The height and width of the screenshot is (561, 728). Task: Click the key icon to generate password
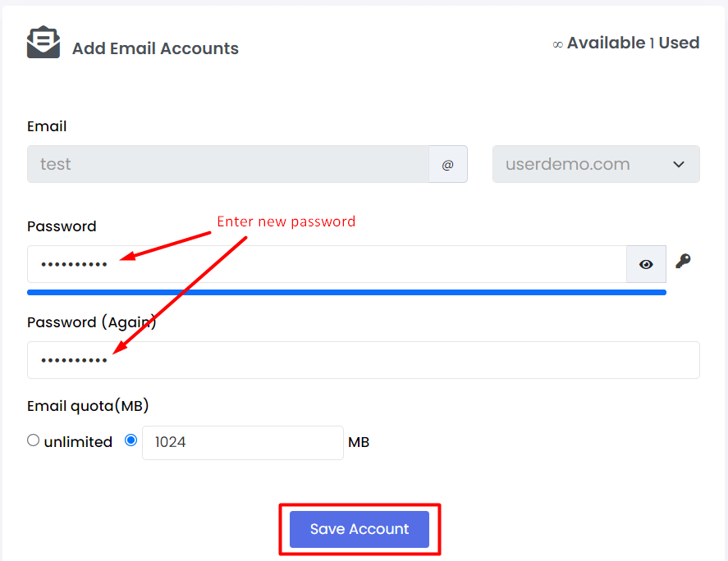683,262
